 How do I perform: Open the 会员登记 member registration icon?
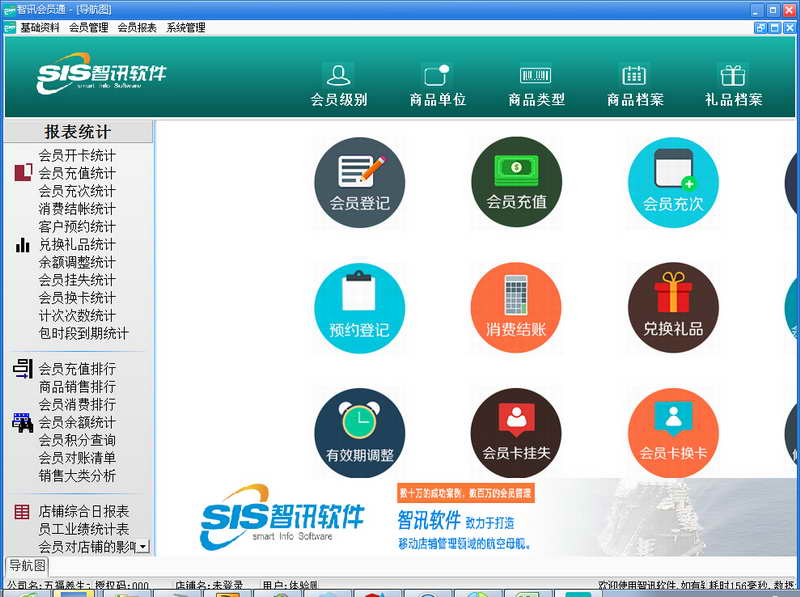coord(359,183)
